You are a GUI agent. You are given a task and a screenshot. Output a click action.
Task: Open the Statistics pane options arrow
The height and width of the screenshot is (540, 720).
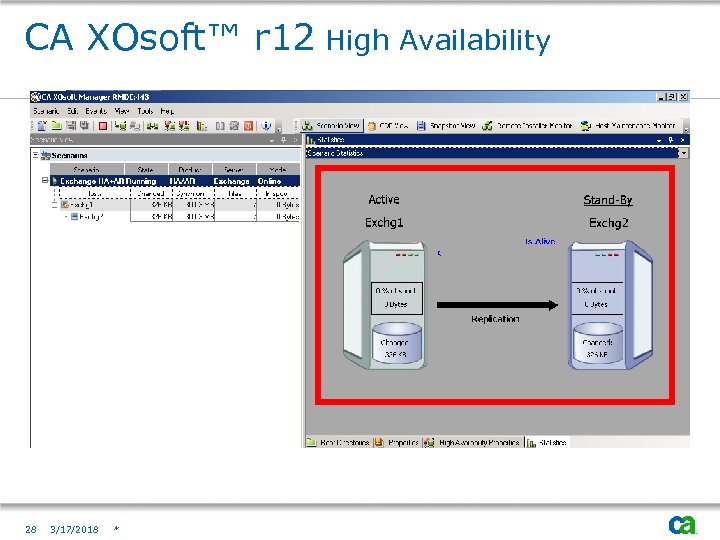pyautogui.click(x=659, y=140)
